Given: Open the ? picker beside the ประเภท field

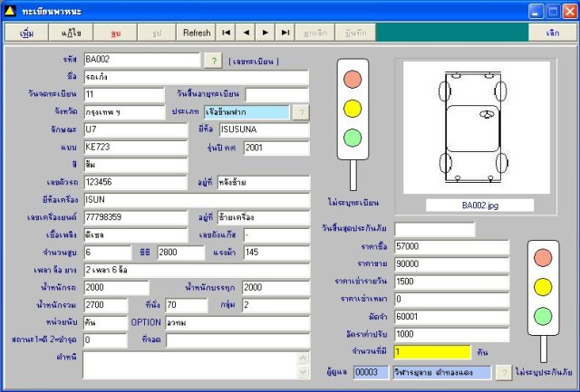Looking at the screenshot, I should point(301,112).
